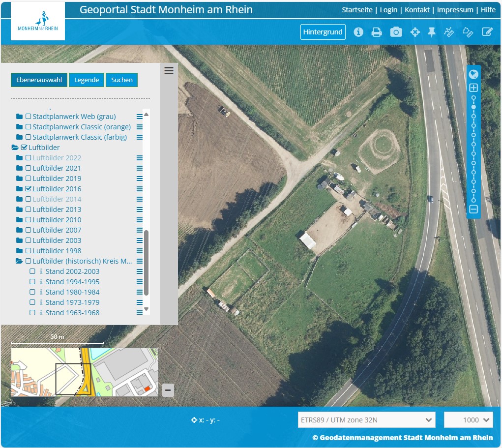The height and width of the screenshot is (448, 502).
Task: Open the edit/draw pencil tool
Action: click(487, 32)
